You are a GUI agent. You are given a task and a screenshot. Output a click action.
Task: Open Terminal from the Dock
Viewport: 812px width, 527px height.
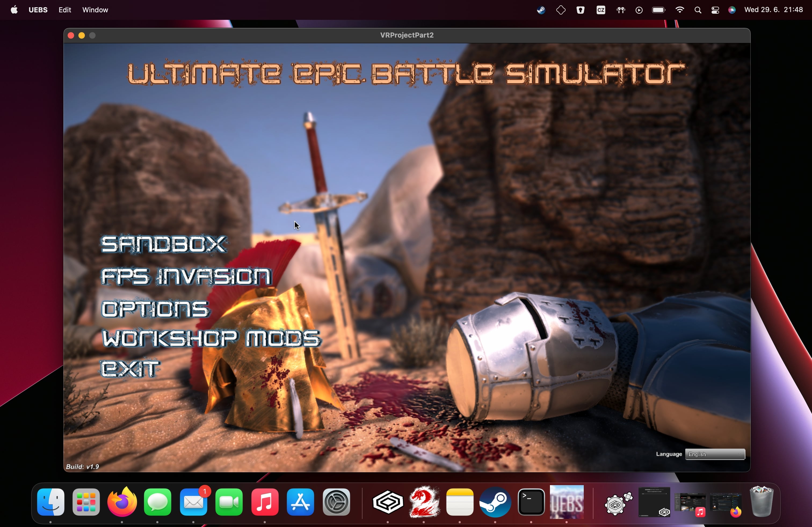[531, 502]
